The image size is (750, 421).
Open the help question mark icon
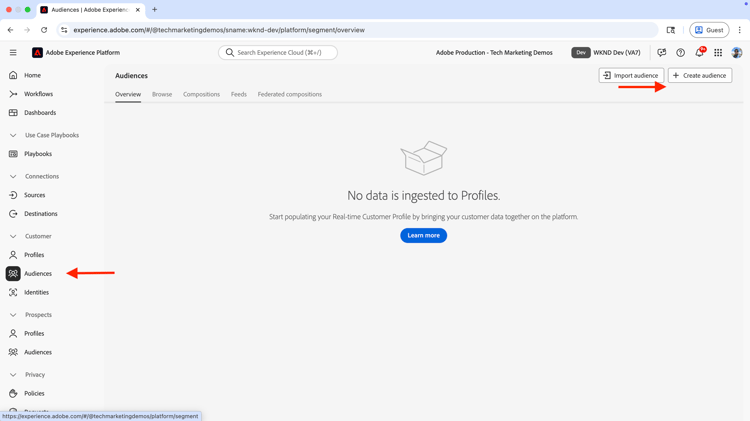coord(680,53)
